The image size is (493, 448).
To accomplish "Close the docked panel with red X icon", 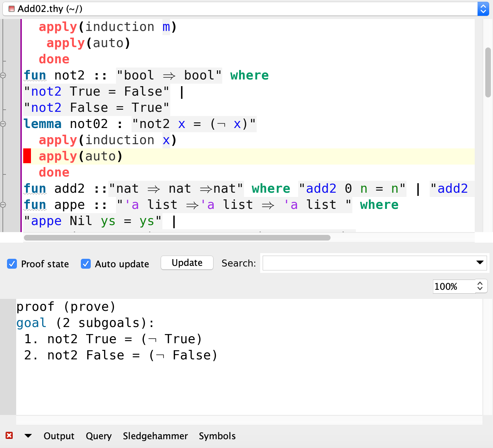I will (9, 435).
